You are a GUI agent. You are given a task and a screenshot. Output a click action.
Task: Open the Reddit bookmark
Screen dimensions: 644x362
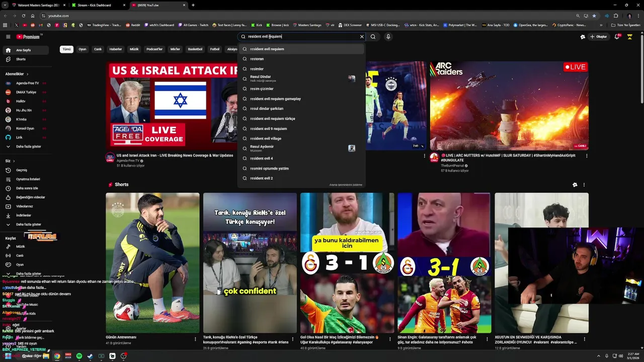pyautogui.click(x=133, y=25)
